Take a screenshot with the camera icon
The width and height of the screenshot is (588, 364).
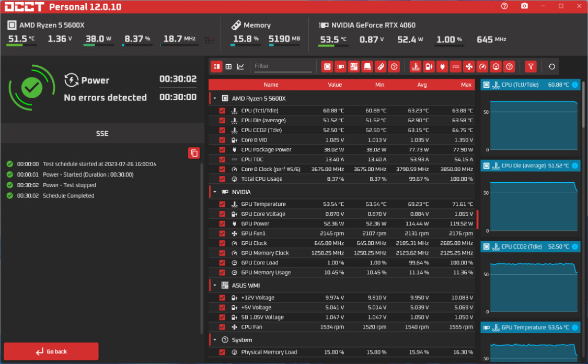tap(524, 6)
